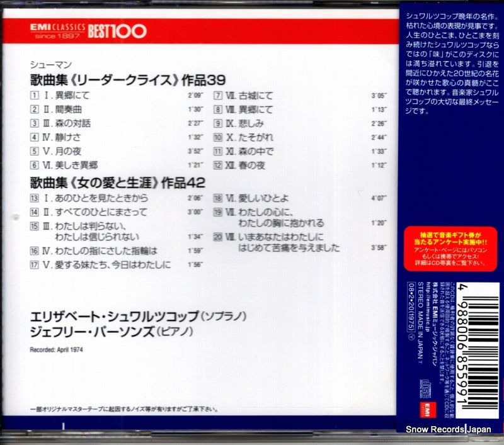
Task: Click the duration 1'56"
Action: 195,265
